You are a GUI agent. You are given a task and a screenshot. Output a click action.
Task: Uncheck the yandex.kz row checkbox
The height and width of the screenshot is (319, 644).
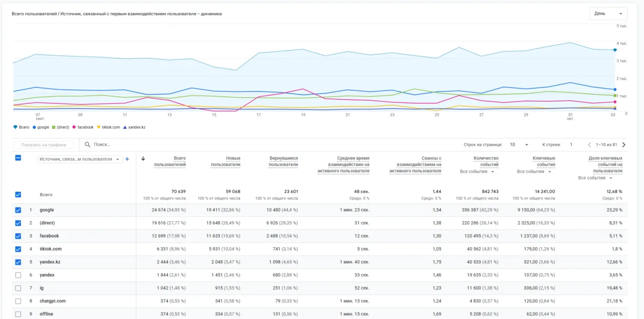click(x=18, y=262)
